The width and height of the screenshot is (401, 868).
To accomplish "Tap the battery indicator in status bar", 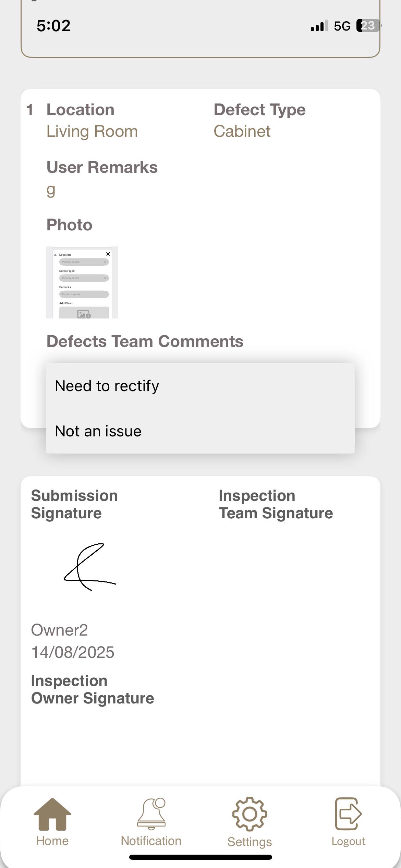I will pos(368,26).
